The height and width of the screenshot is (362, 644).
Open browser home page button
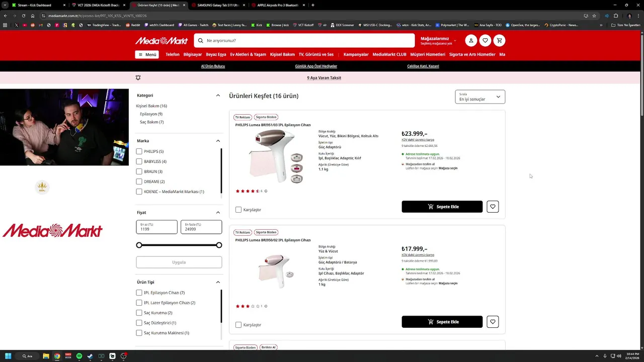coord(33,16)
